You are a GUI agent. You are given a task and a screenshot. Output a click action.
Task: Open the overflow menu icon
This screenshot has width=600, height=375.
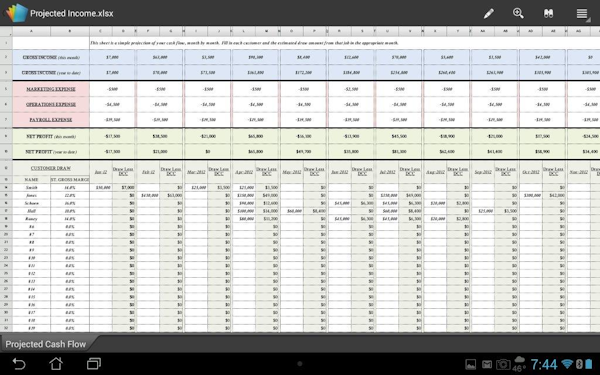point(582,14)
